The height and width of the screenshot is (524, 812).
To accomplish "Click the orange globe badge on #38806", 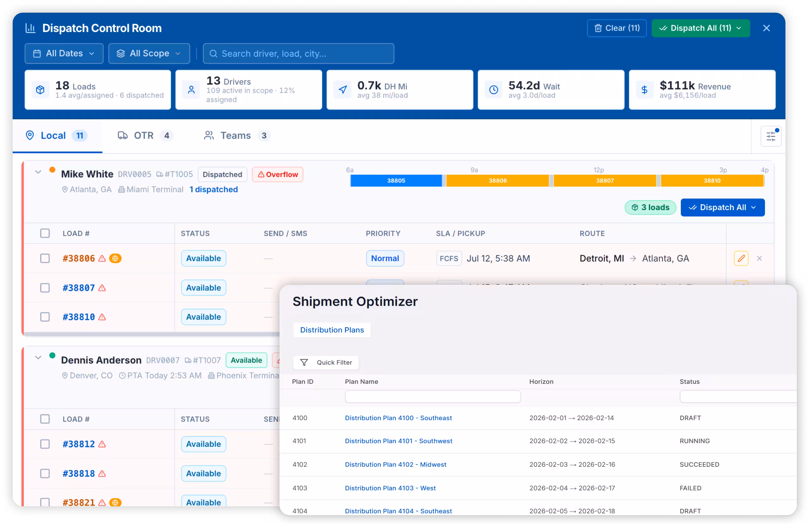I will pos(115,259).
